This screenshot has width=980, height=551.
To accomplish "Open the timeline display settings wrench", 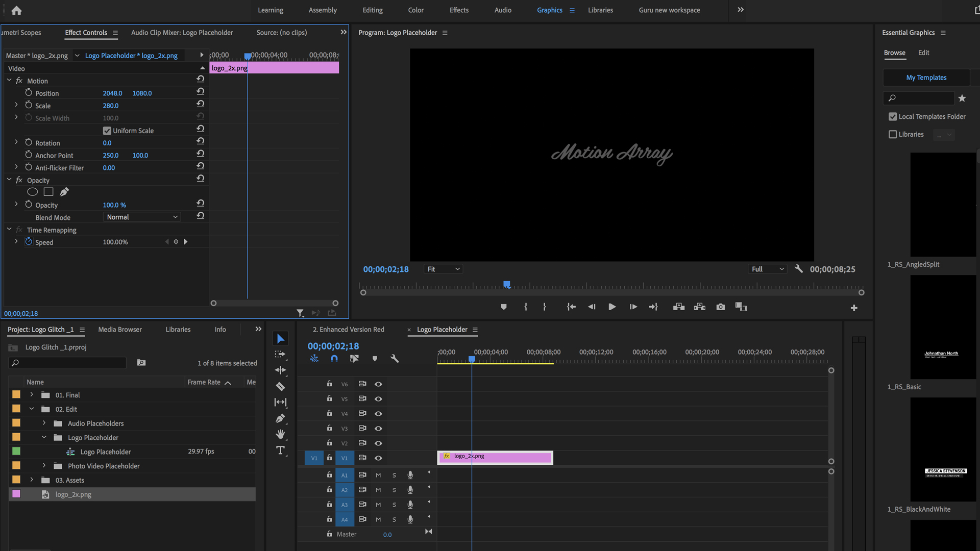I will [395, 359].
